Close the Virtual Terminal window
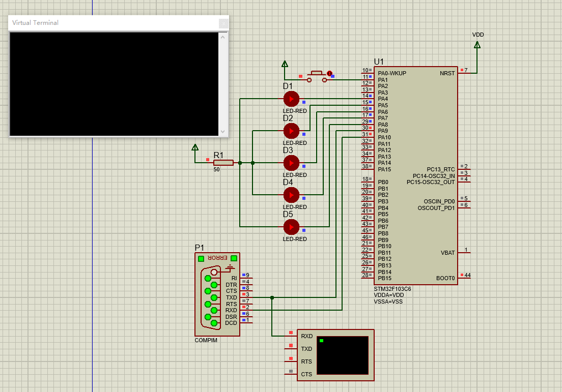 tap(223, 23)
